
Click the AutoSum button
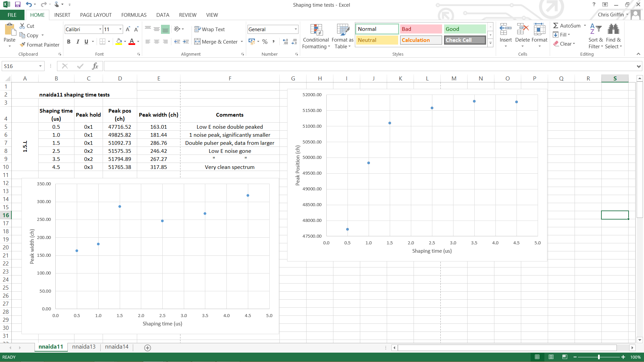click(567, 26)
